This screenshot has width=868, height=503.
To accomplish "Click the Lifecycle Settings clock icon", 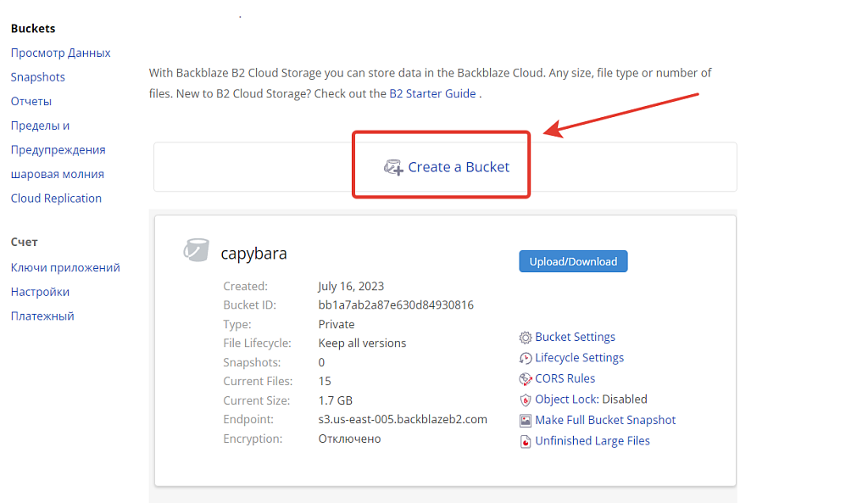I will tap(526, 357).
